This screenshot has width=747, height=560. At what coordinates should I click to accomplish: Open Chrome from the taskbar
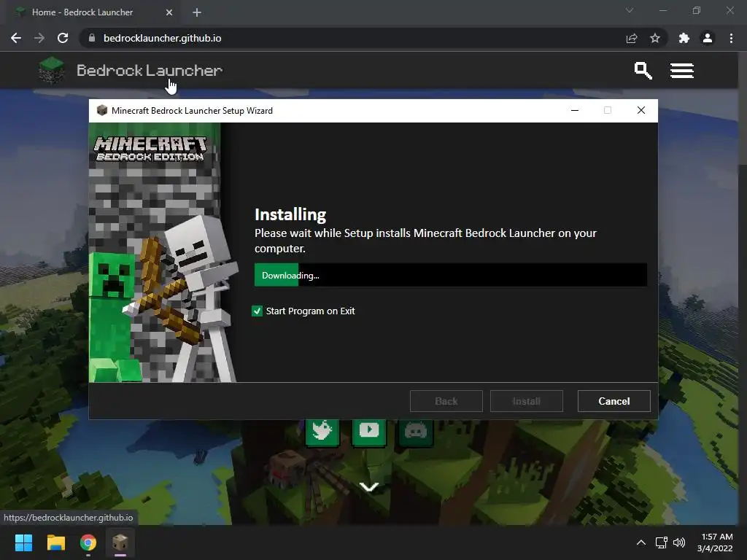coord(88,542)
